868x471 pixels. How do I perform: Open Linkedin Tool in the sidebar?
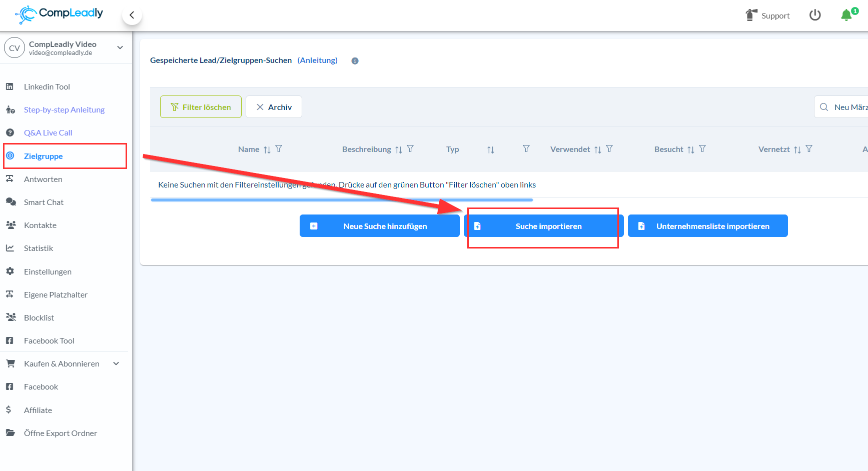[x=47, y=86]
